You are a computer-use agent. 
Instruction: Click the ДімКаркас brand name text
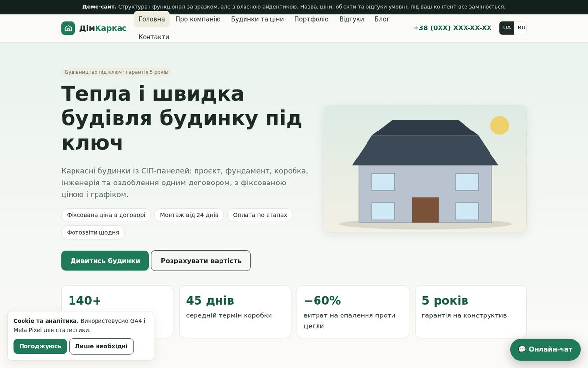coord(103,28)
